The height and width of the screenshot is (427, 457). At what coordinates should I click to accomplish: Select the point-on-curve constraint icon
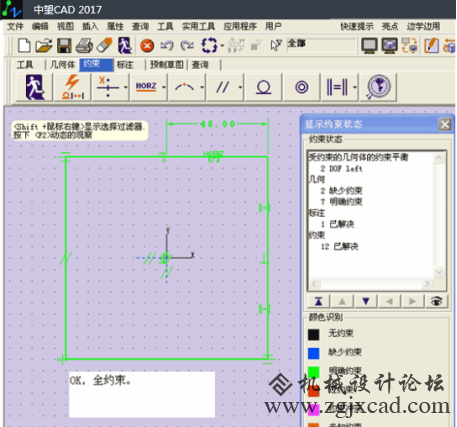[x=184, y=87]
